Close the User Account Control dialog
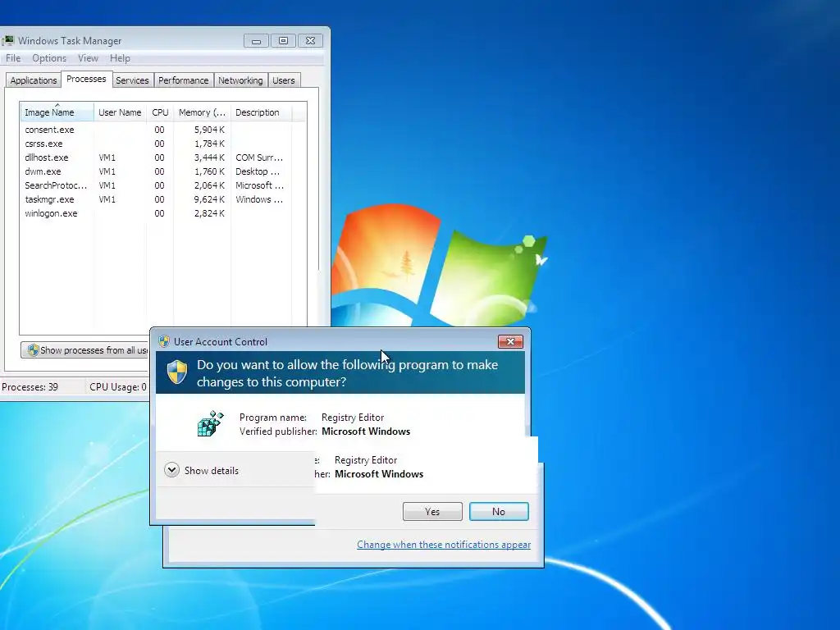Image resolution: width=840 pixels, height=630 pixels. tap(510, 342)
